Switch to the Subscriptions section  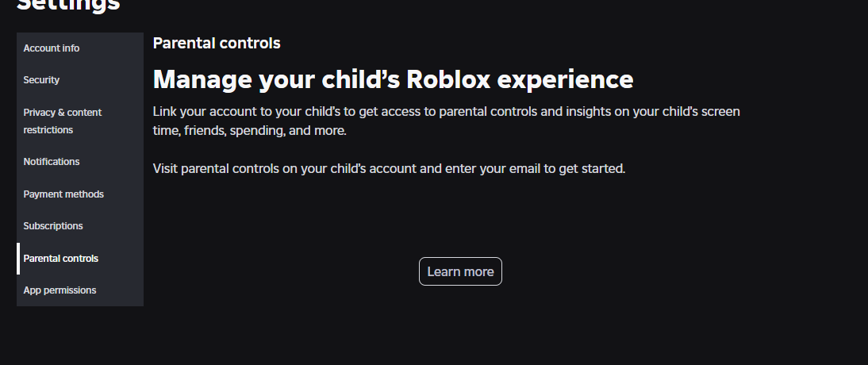pos(53,226)
